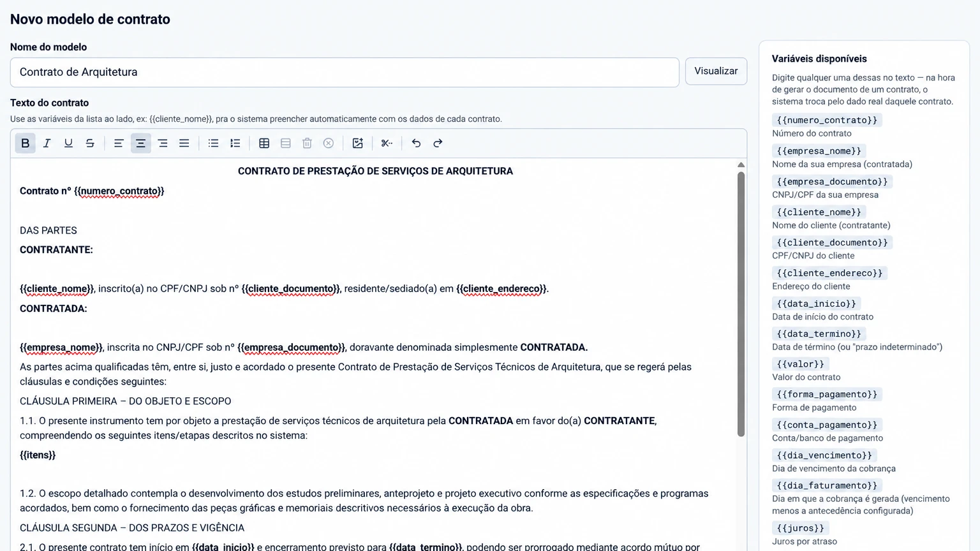
Task: Insert an image into the contract
Action: [x=358, y=143]
